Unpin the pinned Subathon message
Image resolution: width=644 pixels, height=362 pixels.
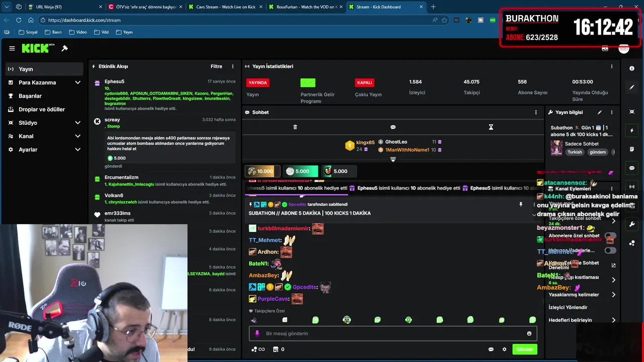click(521, 205)
